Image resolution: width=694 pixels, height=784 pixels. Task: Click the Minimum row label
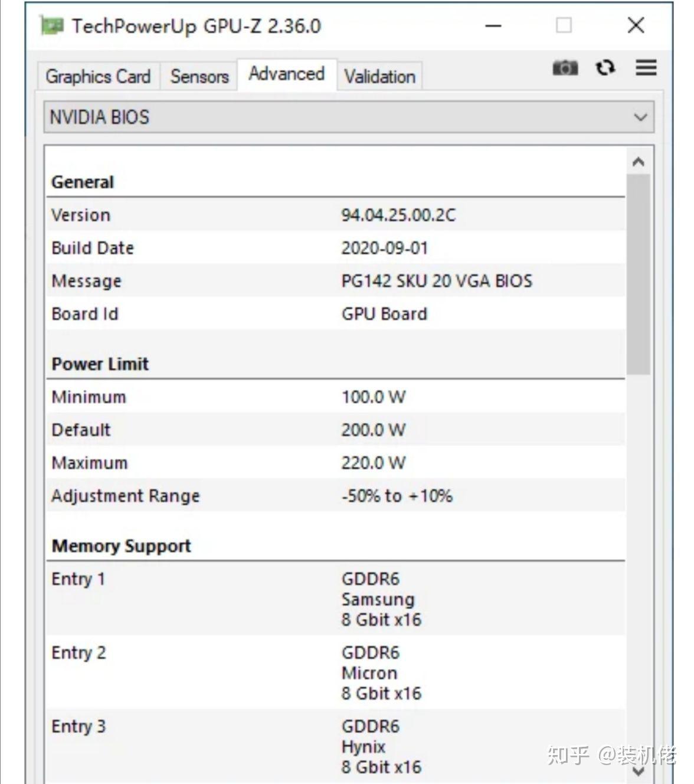click(89, 397)
